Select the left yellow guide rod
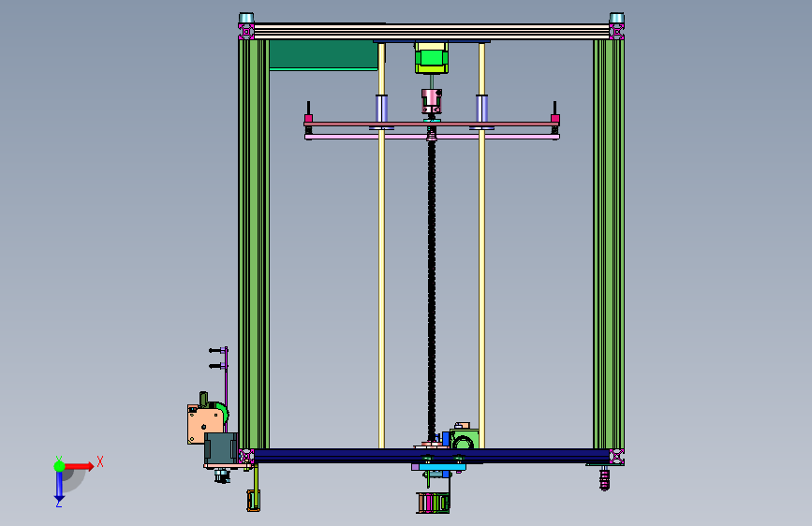 [x=382, y=290]
